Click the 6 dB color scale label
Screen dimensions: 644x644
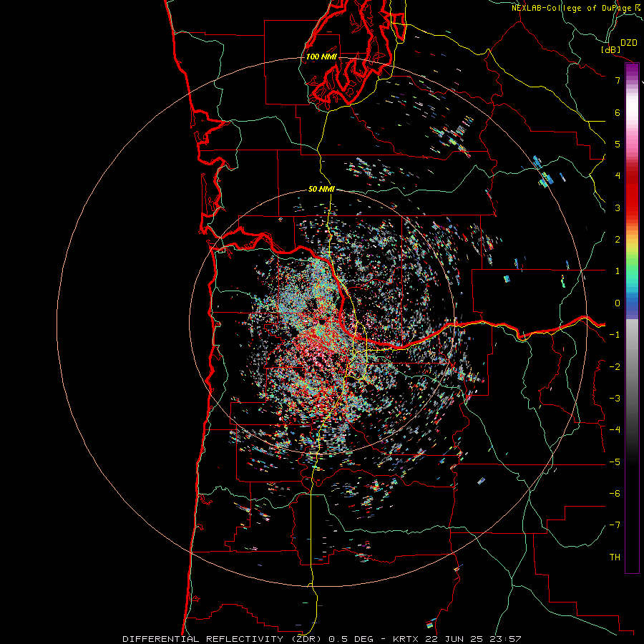click(x=618, y=112)
